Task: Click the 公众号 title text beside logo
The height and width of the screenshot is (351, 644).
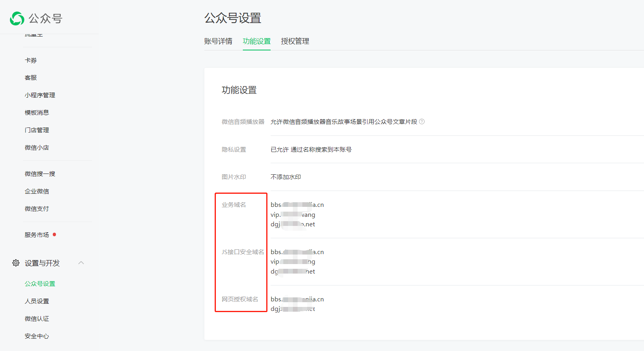Action: pos(45,19)
